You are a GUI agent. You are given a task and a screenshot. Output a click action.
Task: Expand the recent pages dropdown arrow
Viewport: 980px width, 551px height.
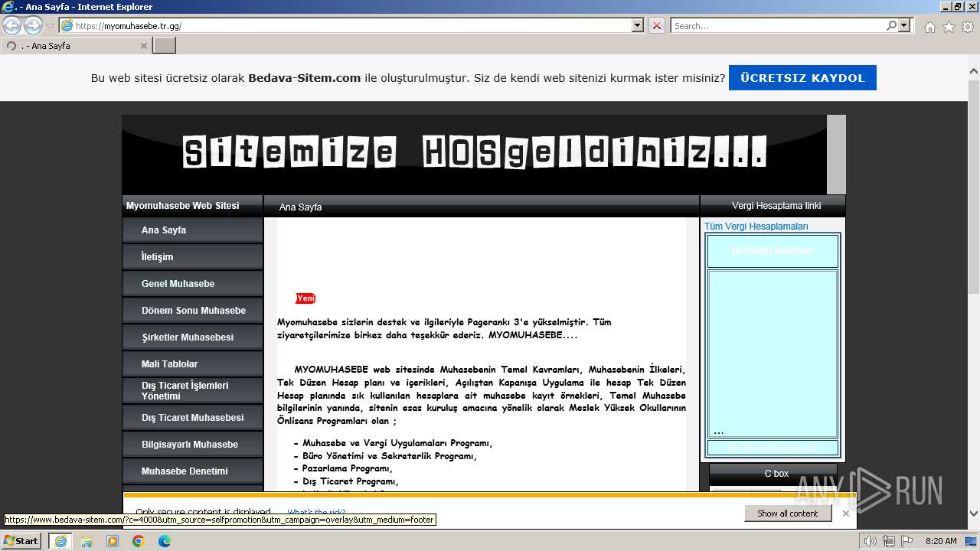50,26
